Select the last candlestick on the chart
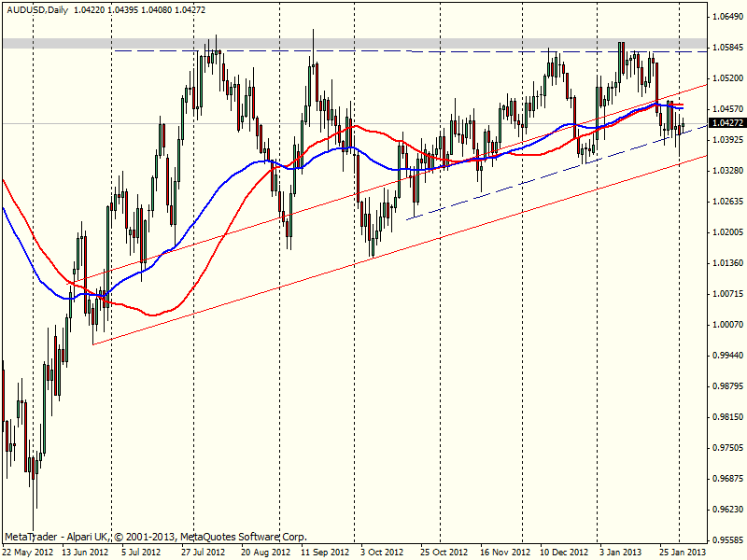 (684, 124)
